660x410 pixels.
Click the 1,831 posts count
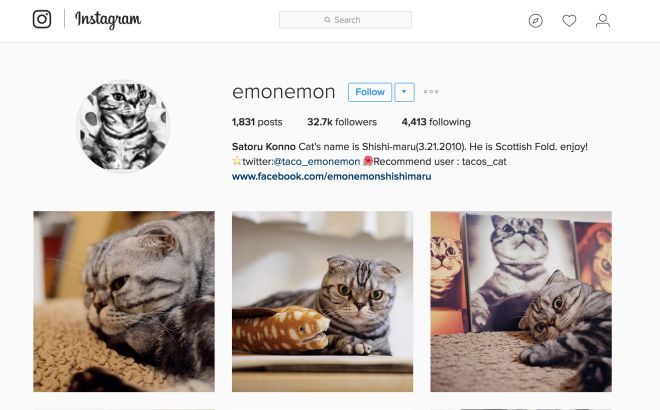257,122
